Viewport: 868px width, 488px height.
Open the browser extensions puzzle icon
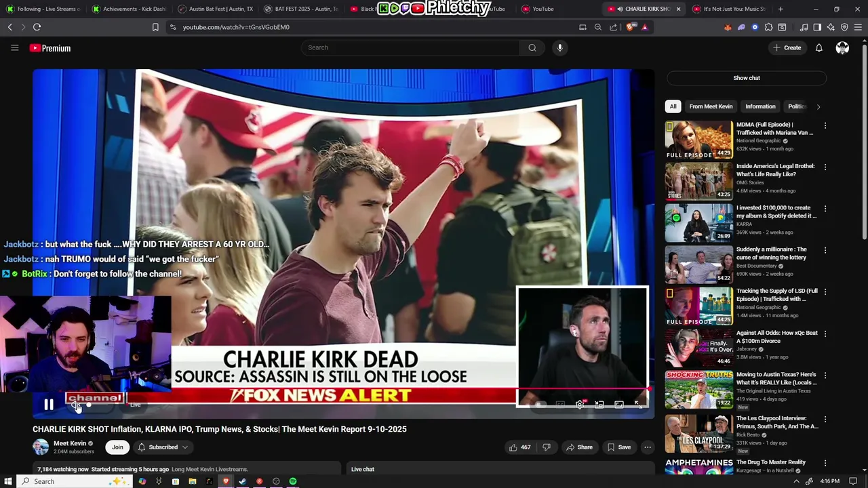click(x=768, y=27)
